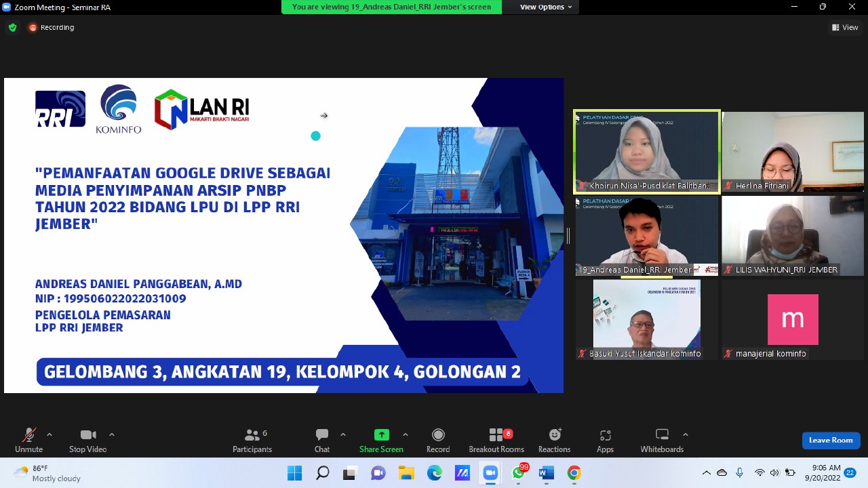
Task: Expand Share Screen options arrow
Action: coord(405,434)
